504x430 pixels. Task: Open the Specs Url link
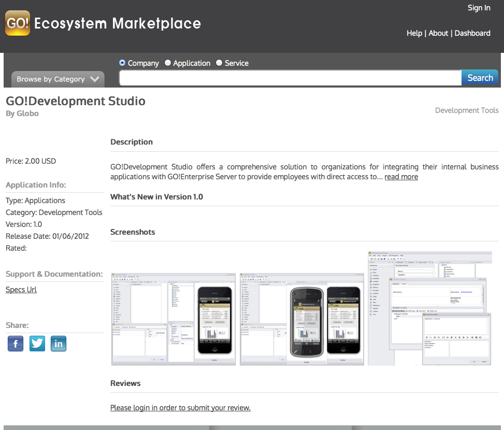[21, 290]
